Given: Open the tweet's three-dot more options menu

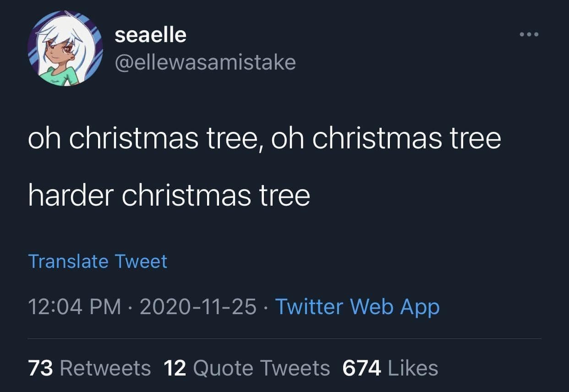Looking at the screenshot, I should point(529,35).
